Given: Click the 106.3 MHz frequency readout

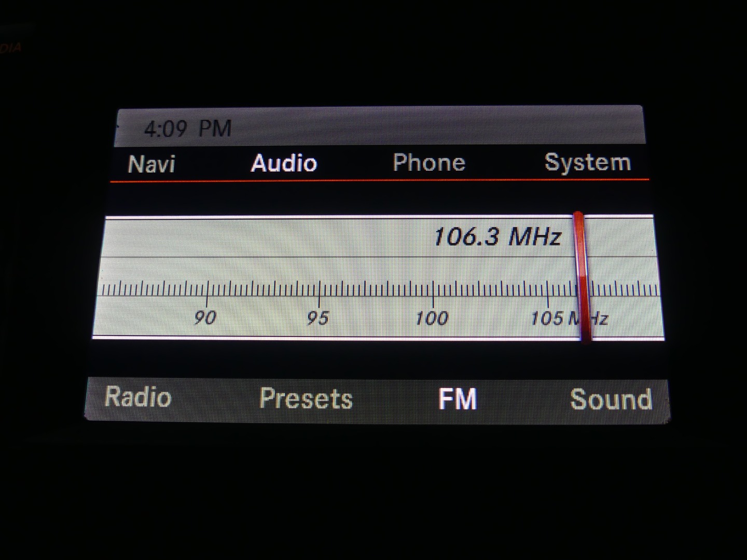Looking at the screenshot, I should (497, 237).
